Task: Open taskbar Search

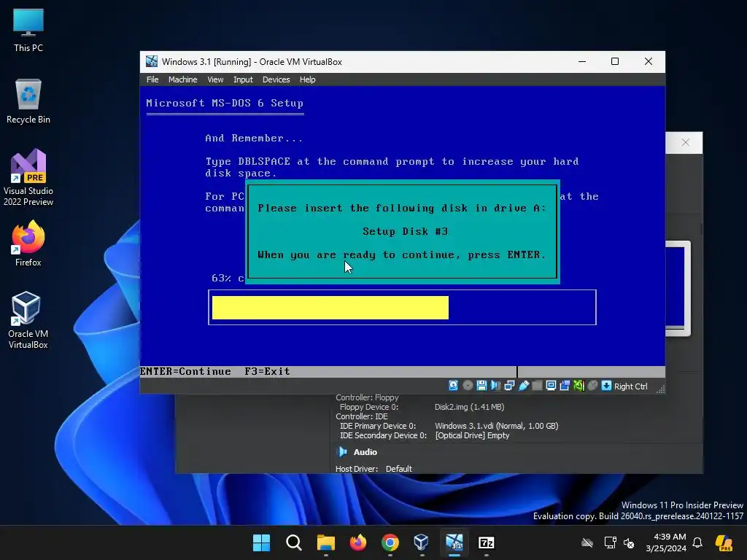Action: (x=293, y=542)
